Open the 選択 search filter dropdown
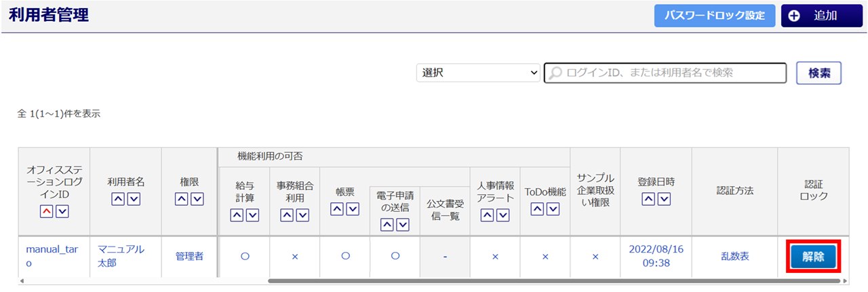 [x=478, y=73]
